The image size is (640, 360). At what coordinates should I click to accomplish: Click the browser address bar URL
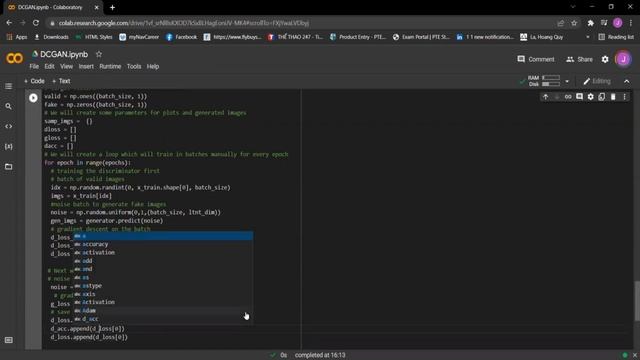point(184,23)
